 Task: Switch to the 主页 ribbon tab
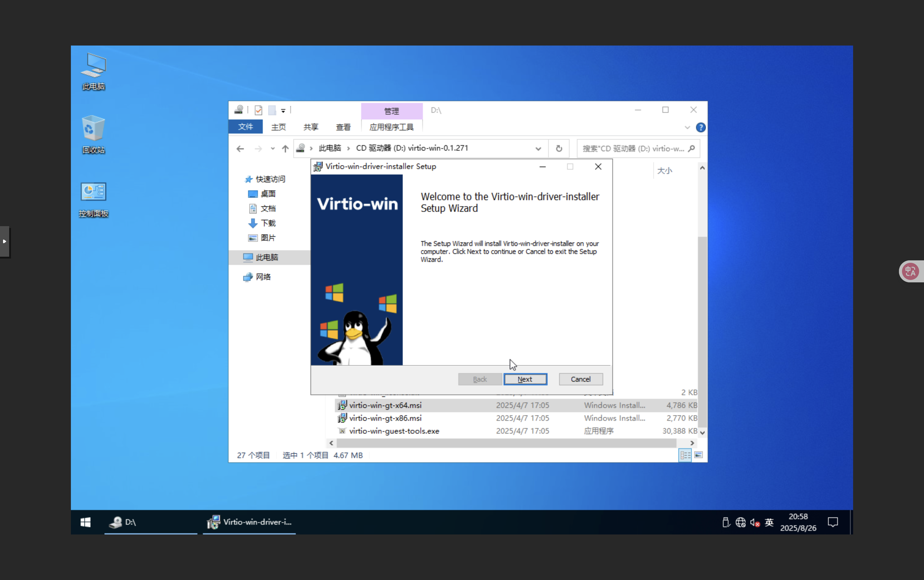[278, 127]
